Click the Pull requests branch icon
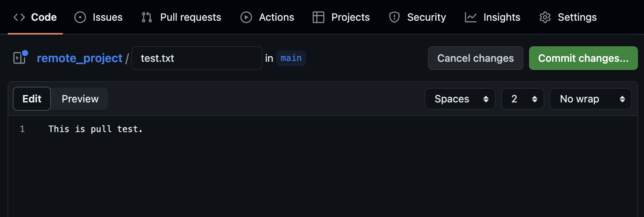Viewport: 644px width, 217px height. pos(147,17)
